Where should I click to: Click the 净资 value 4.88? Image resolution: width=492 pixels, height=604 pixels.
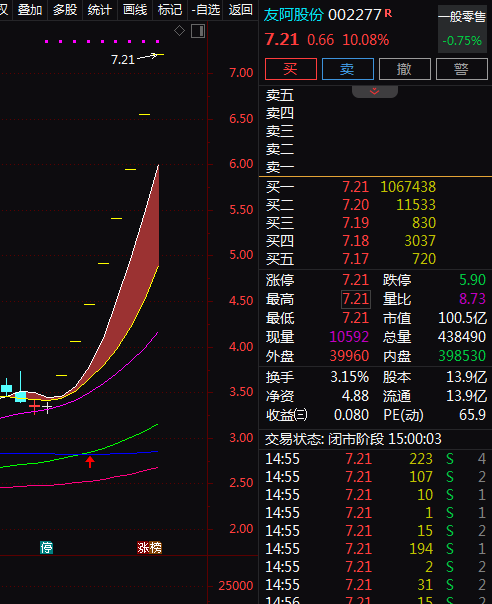tap(355, 396)
